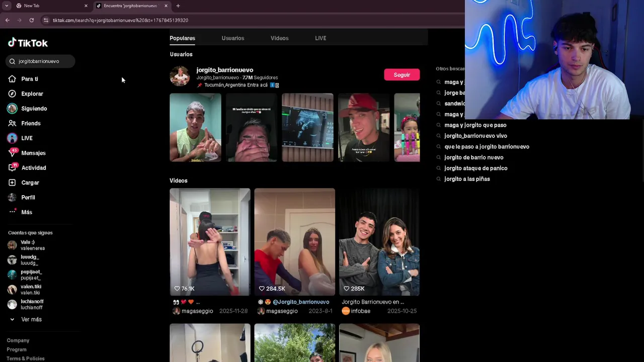Select suggestion 'jorgito ataque de panico'
644x362 pixels.
(x=475, y=168)
